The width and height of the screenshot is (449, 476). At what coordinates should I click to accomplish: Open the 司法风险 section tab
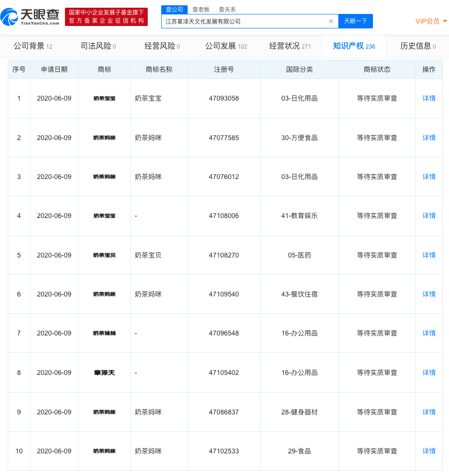(98, 46)
